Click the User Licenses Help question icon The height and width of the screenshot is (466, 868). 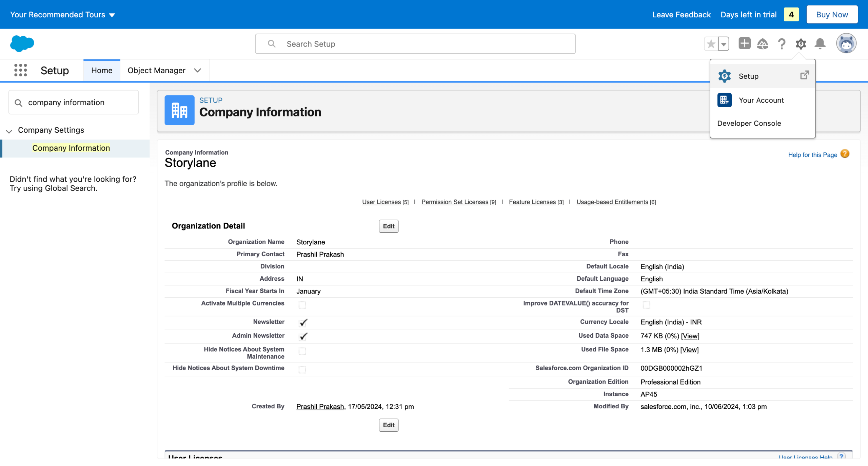842,456
